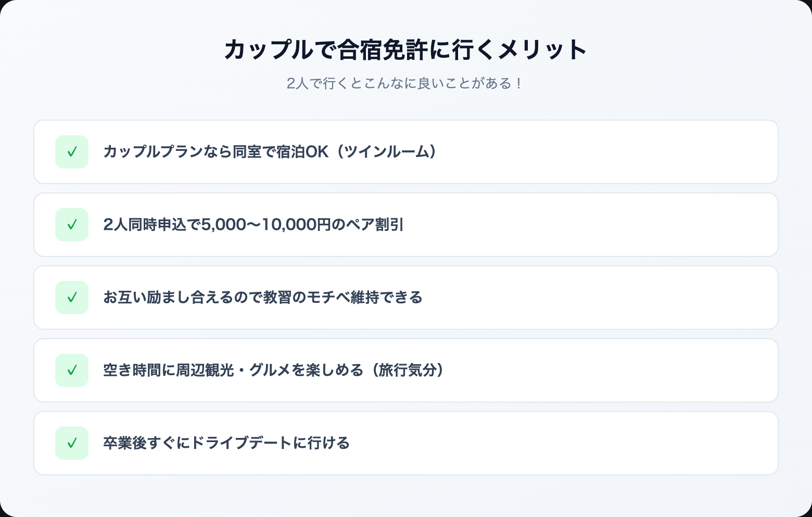Click the （旅行気分） parenthetical text

coord(407,370)
